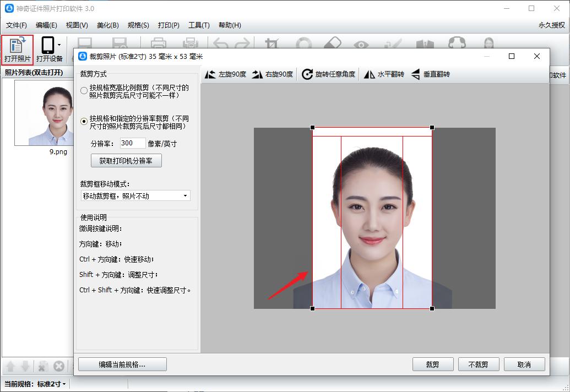Open the 规格(S) menu
This screenshot has height=392, width=570.
pos(137,25)
